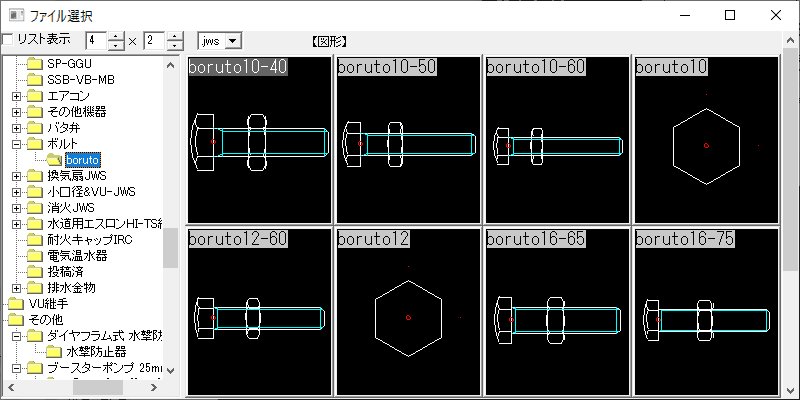Pick the boruto16-65 bolt thumbnail
Screen dimensions: 800x400
[558, 312]
